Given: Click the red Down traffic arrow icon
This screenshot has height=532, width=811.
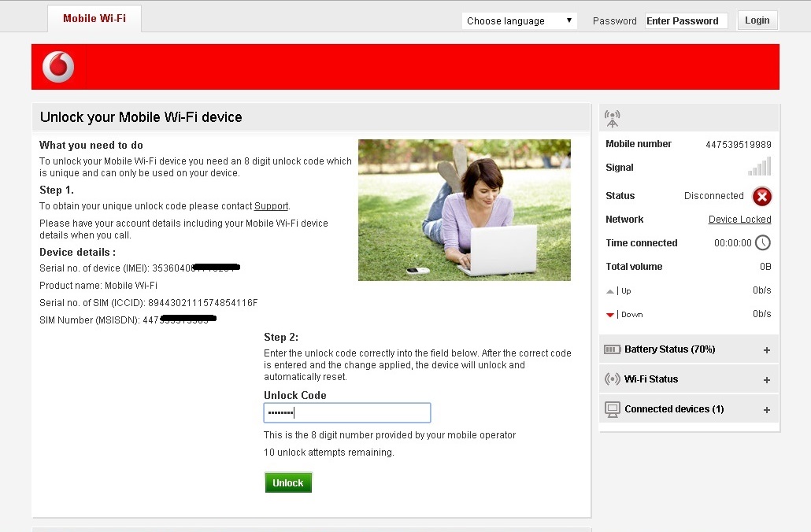Looking at the screenshot, I should click(610, 313).
